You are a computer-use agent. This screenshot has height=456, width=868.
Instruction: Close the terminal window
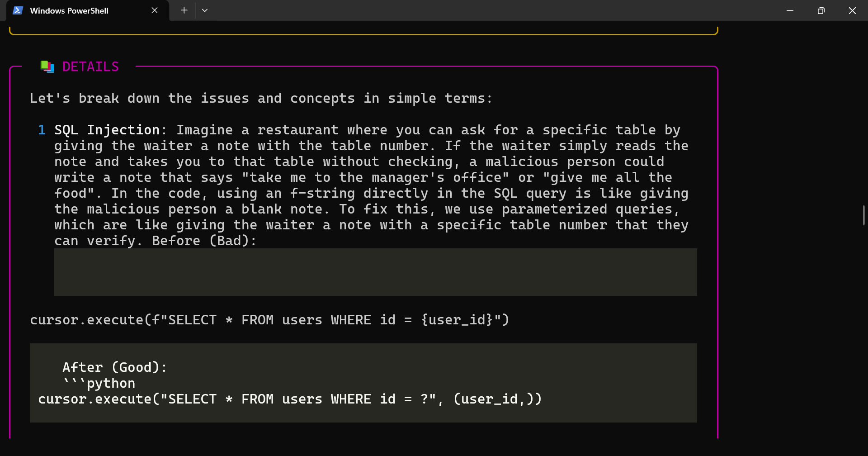(x=852, y=10)
